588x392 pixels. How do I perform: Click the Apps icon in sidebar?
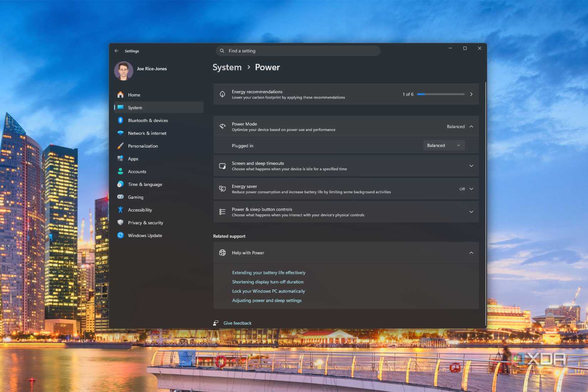tap(120, 159)
